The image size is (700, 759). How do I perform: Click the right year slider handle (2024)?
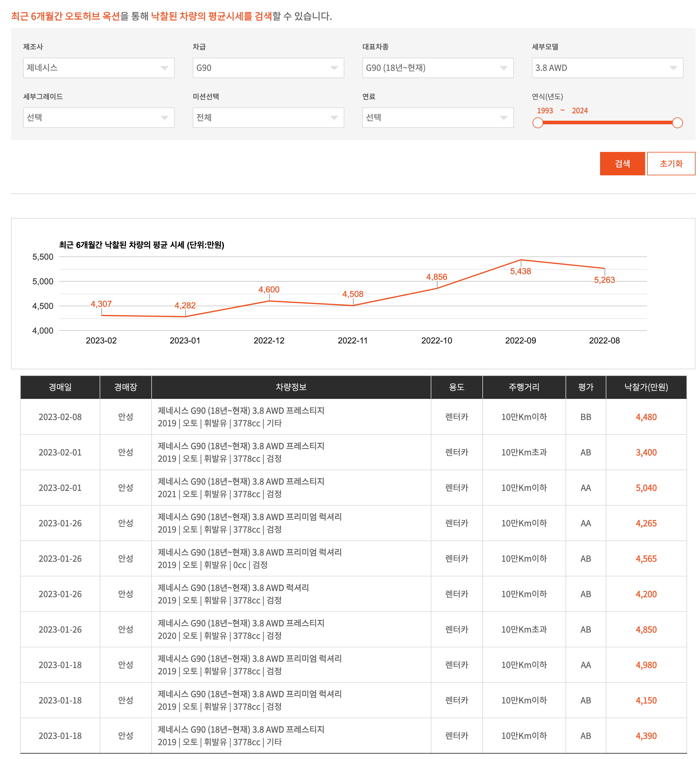coord(677,123)
